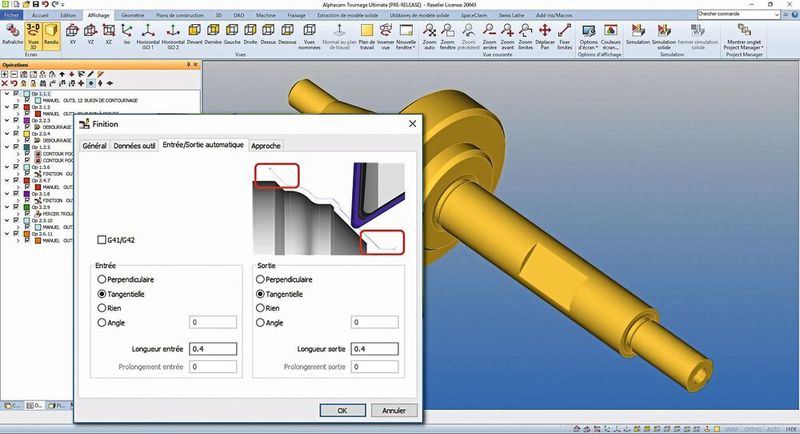
Task: Show the Dessus top view
Action: [x=268, y=34]
